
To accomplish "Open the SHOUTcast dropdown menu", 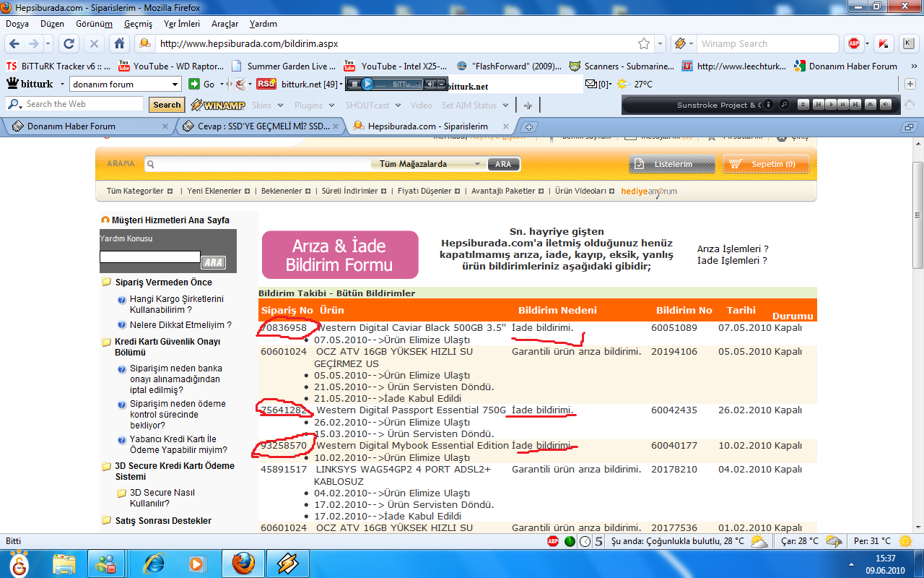I will click(372, 105).
